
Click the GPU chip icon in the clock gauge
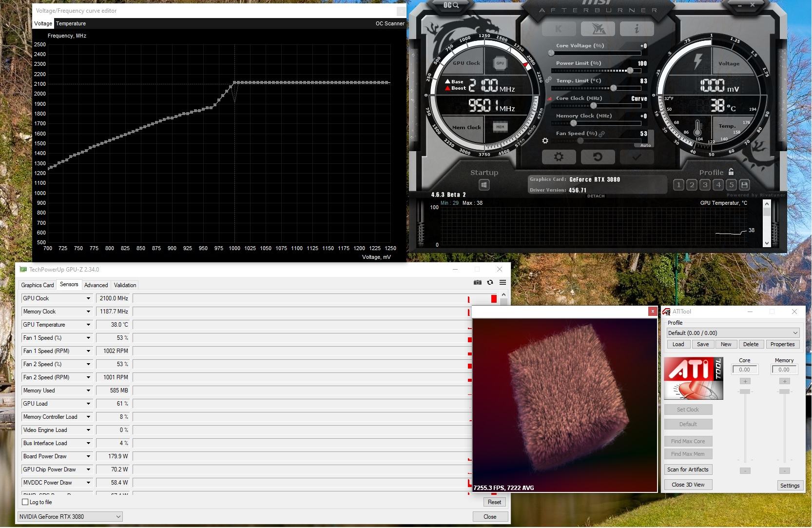(x=500, y=63)
